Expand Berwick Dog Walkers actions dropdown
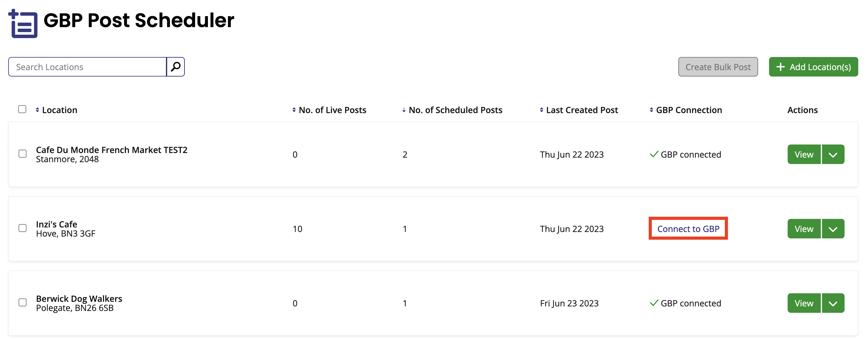Viewport: 868px width, 339px height. pos(833,303)
